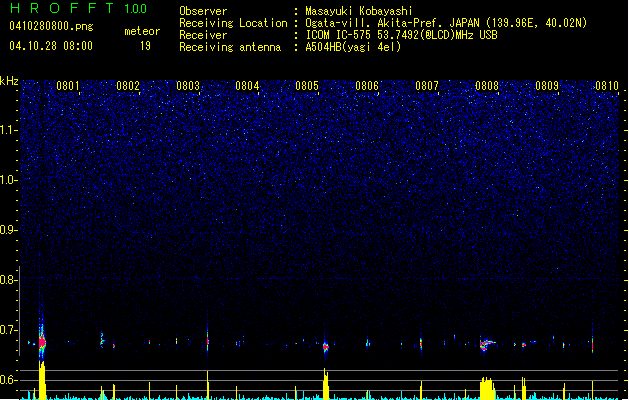Click the 0803 time marker
Viewport: 629px width, 400px height.
(188, 86)
